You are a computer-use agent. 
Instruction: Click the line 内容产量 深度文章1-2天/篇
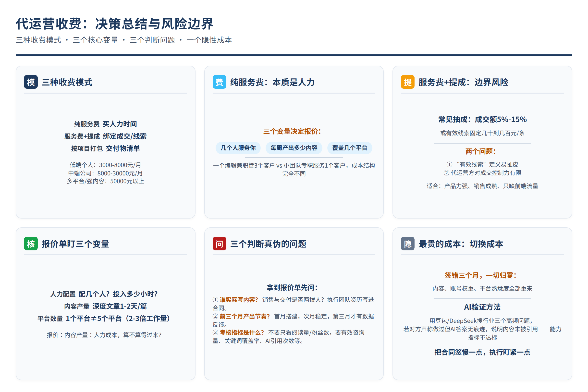106,306
